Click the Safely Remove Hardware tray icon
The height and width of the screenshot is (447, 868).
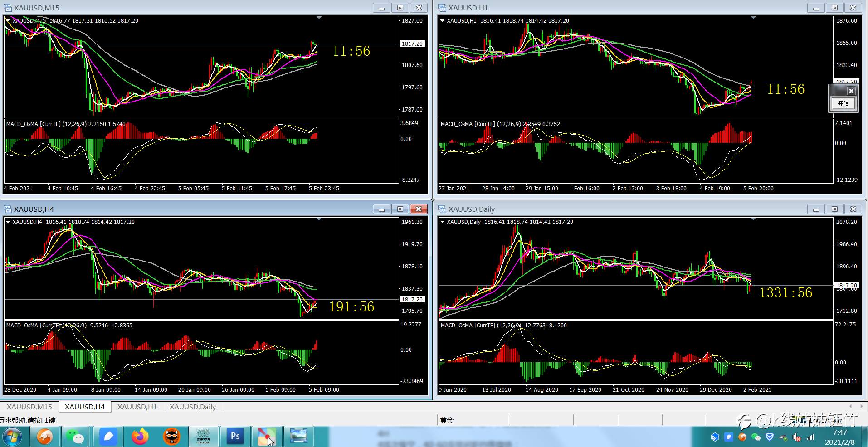coord(783,437)
